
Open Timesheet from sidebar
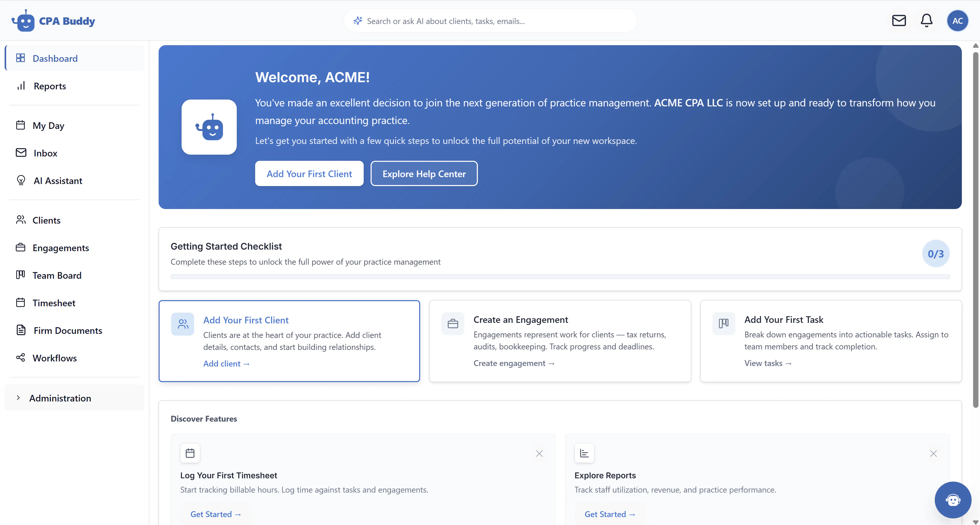coord(75,303)
